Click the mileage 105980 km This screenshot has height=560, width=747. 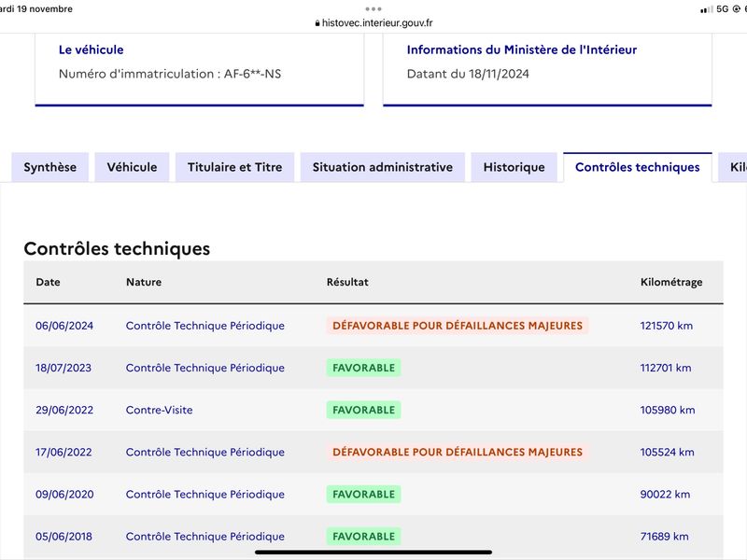pyautogui.click(x=668, y=410)
